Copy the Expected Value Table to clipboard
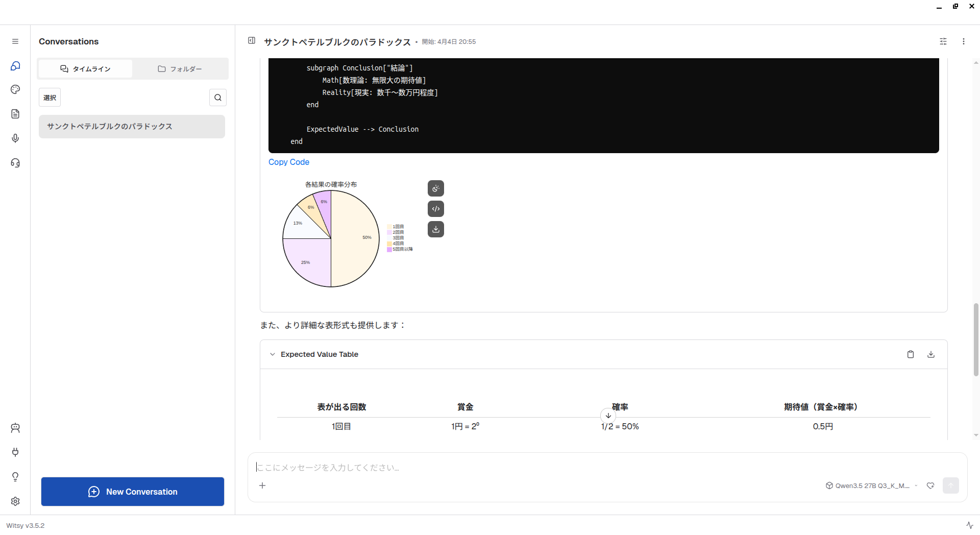The height and width of the screenshot is (535, 980). pos(910,354)
